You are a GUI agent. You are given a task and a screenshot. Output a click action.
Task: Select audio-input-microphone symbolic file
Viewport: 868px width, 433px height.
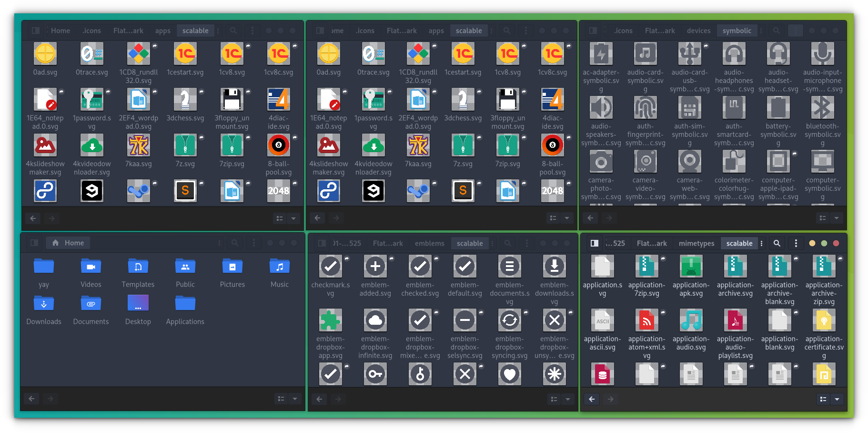(x=822, y=54)
